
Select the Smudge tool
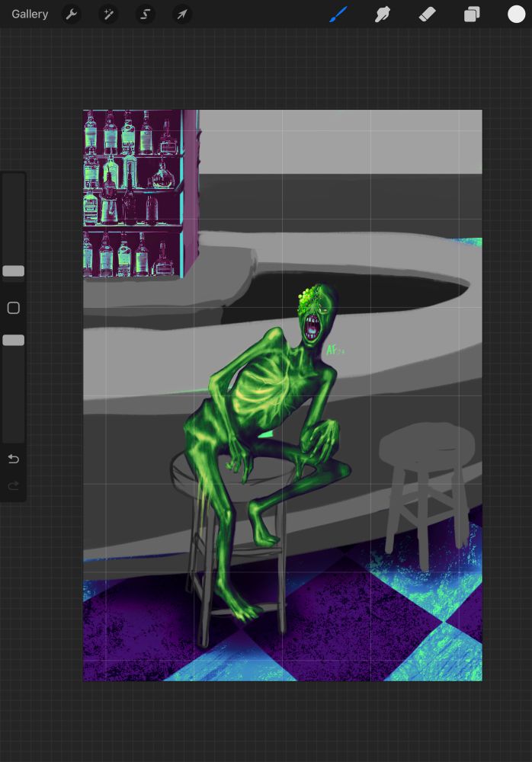[382, 14]
